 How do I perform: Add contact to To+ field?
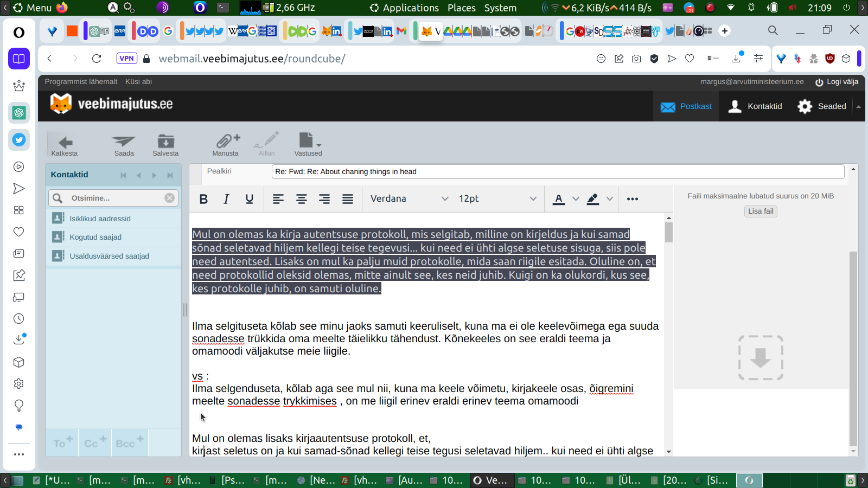63,442
